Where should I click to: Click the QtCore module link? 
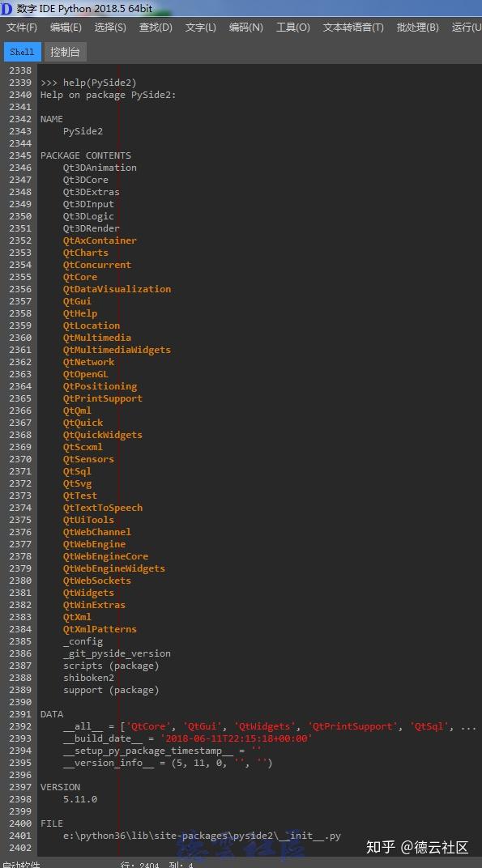(x=76, y=277)
